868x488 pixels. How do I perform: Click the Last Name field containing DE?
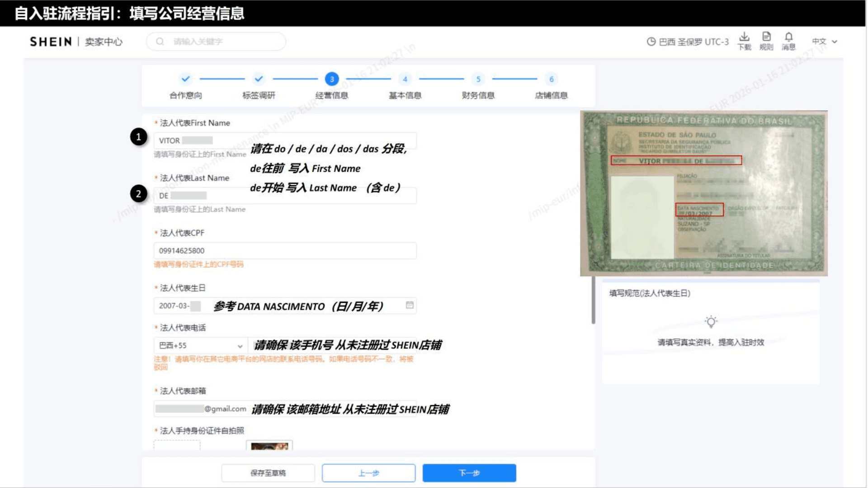click(x=285, y=196)
